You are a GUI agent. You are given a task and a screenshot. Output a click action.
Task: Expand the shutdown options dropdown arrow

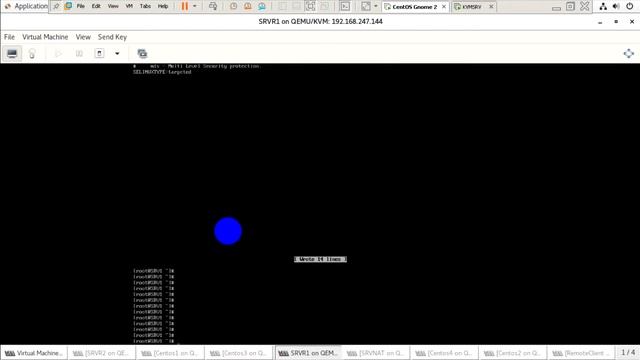coord(117,53)
